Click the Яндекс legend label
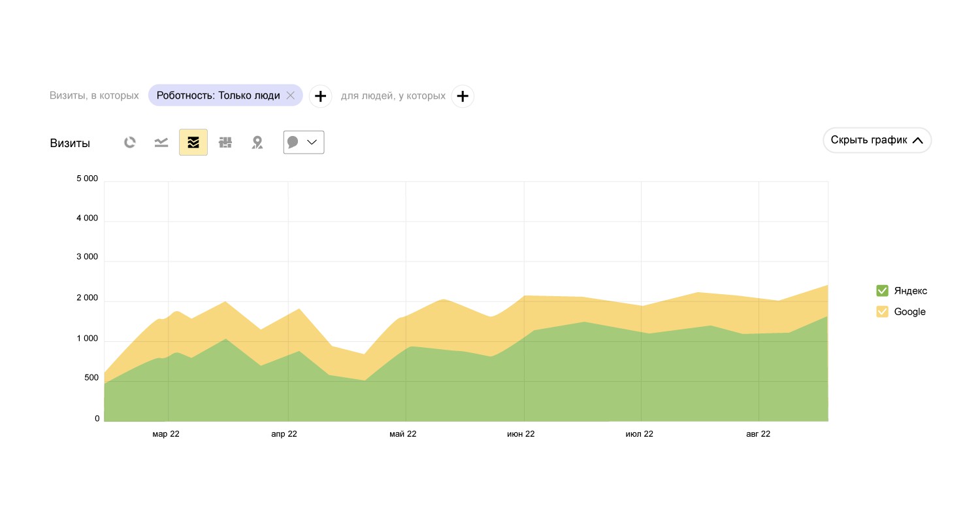The height and width of the screenshot is (523, 980). (911, 291)
